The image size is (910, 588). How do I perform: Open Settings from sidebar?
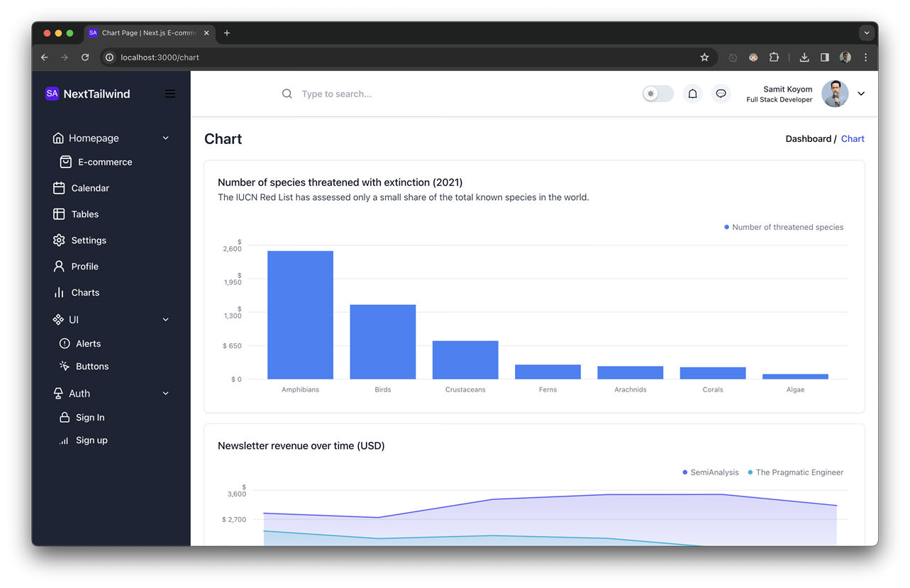[89, 240]
